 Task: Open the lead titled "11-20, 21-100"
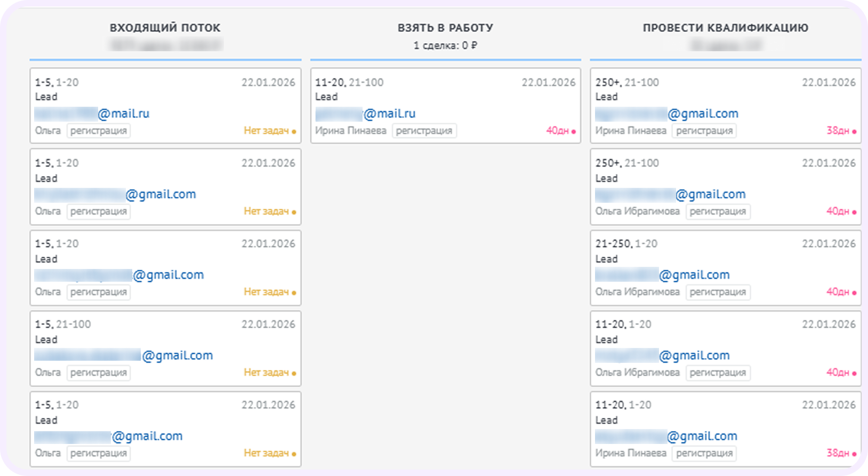click(349, 83)
